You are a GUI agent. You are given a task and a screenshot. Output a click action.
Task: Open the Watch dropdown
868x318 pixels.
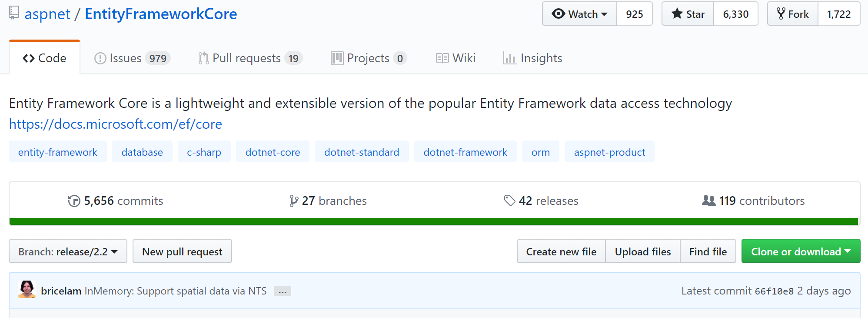click(x=579, y=14)
